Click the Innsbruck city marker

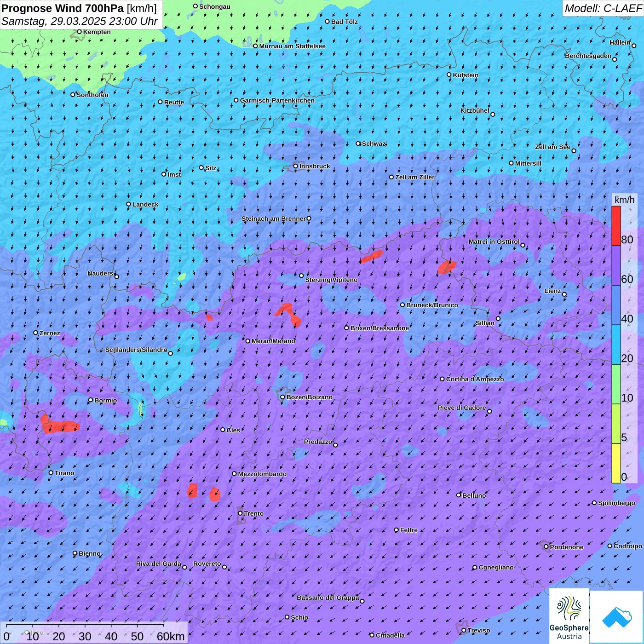[x=295, y=167]
